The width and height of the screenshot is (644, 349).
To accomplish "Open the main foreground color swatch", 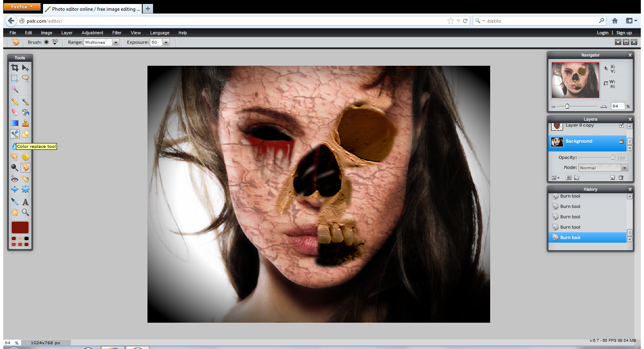I will (x=20, y=227).
